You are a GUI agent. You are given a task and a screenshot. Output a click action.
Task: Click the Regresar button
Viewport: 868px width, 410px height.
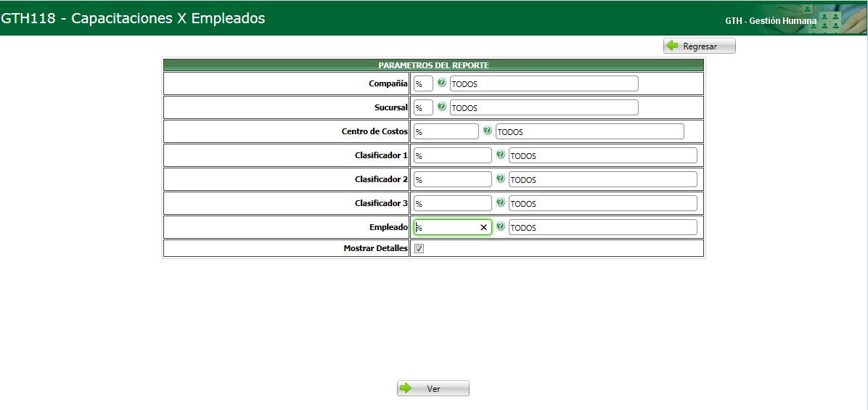click(700, 46)
